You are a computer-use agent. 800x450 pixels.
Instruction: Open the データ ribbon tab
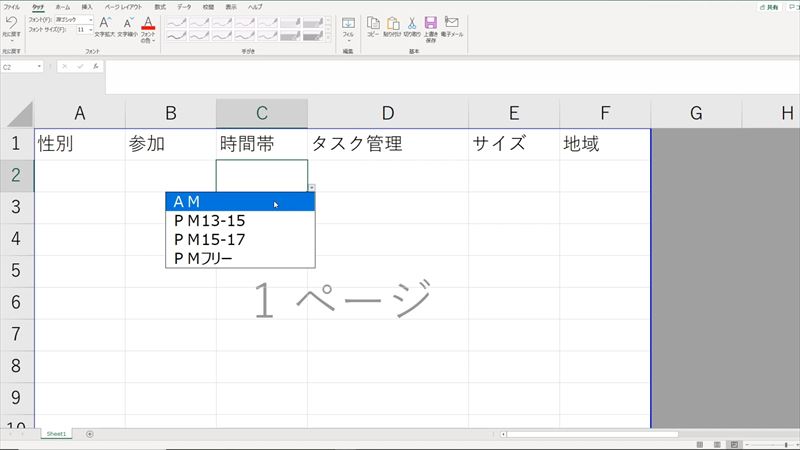click(x=184, y=6)
